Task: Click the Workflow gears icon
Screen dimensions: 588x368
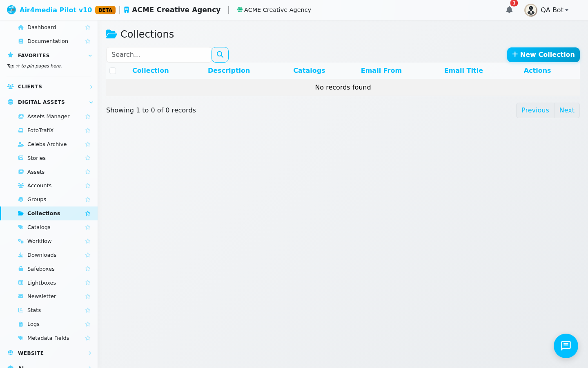Action: coord(21,241)
